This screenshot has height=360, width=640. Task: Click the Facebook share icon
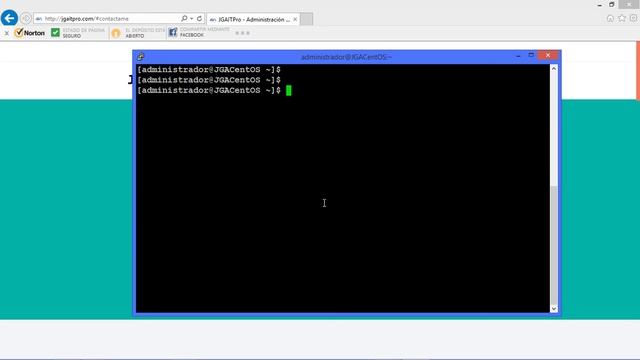click(173, 32)
